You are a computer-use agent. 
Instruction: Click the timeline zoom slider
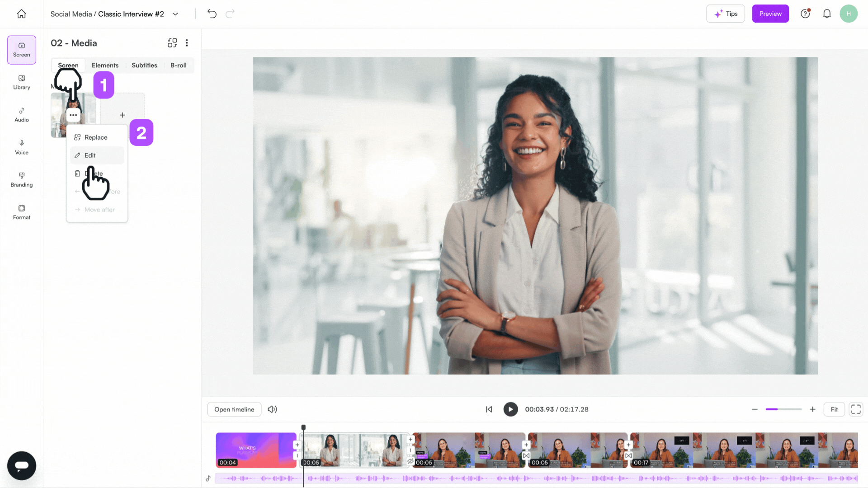coord(783,409)
